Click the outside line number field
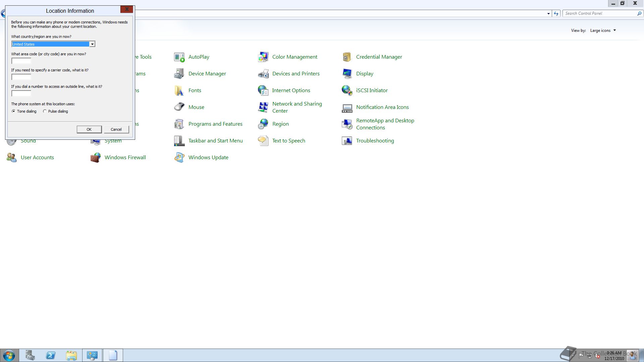 coord(21,94)
